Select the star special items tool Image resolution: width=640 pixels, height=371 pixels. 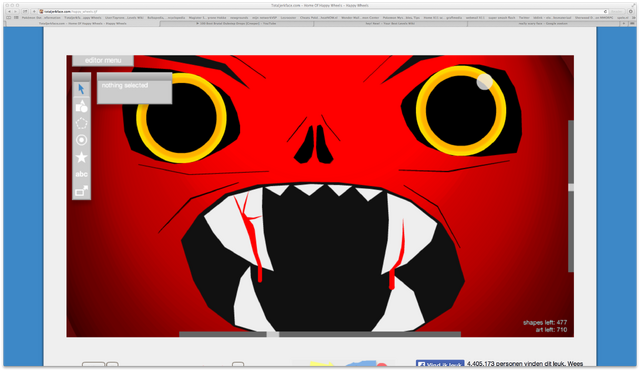pyautogui.click(x=81, y=157)
